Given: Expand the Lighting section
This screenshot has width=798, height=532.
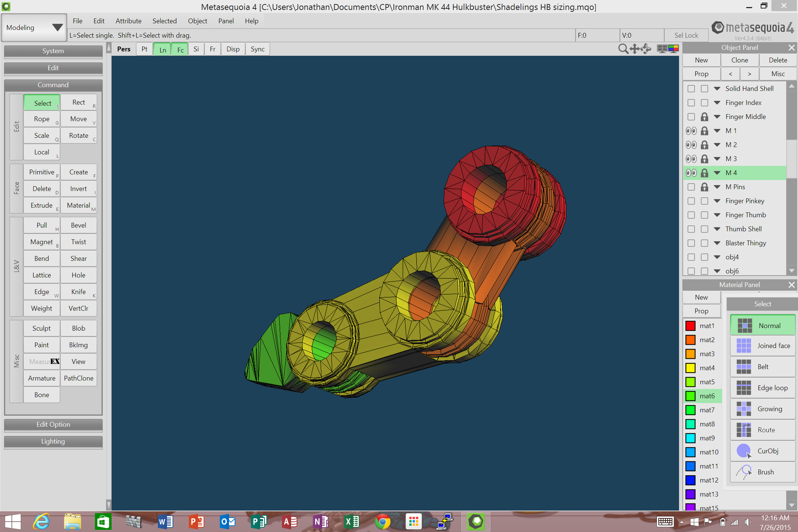Looking at the screenshot, I should (53, 441).
